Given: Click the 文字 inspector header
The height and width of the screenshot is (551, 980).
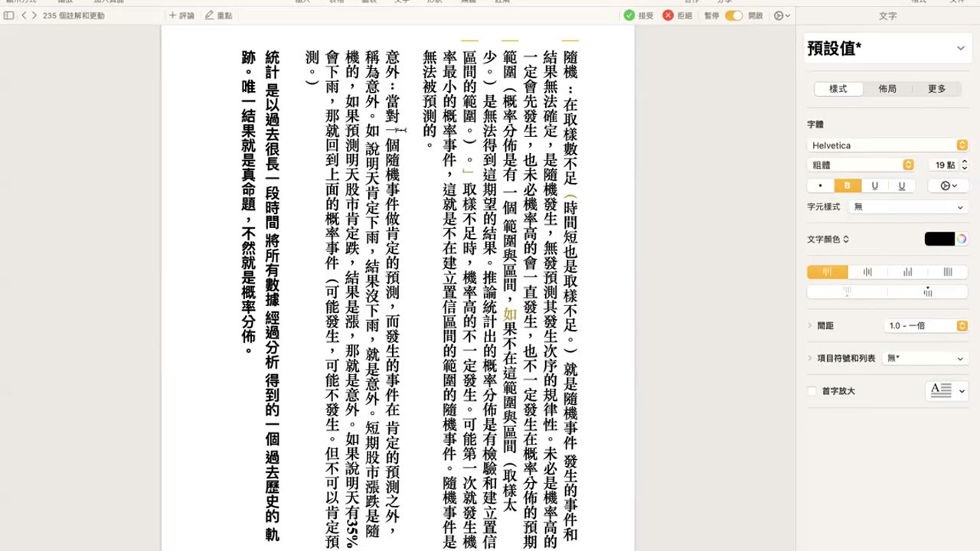Looking at the screenshot, I should click(x=887, y=15).
